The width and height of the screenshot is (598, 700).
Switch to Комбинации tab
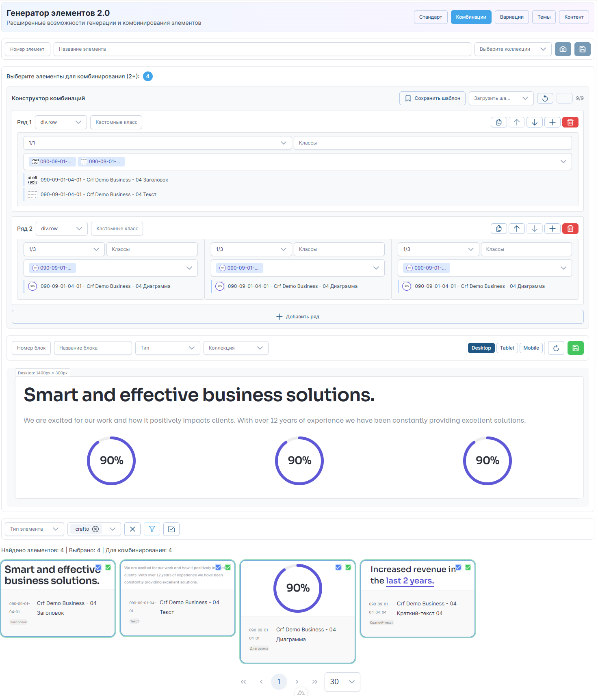tap(471, 17)
